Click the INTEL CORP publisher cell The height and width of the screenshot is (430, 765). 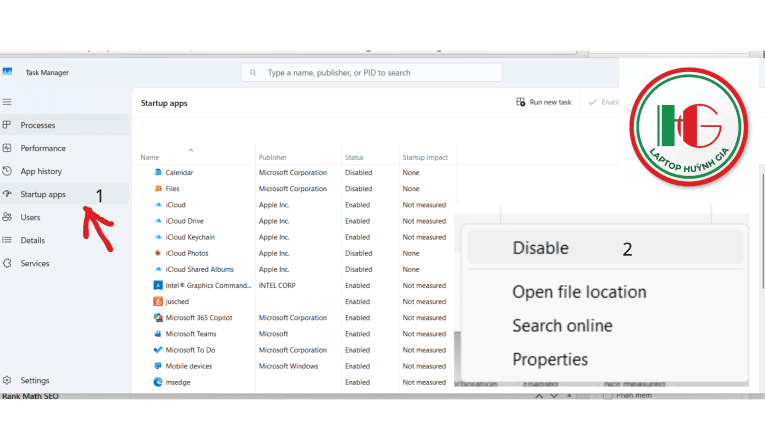tap(277, 285)
